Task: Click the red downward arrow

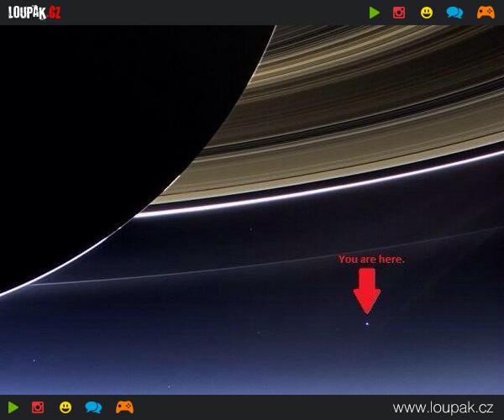Action: (367, 292)
